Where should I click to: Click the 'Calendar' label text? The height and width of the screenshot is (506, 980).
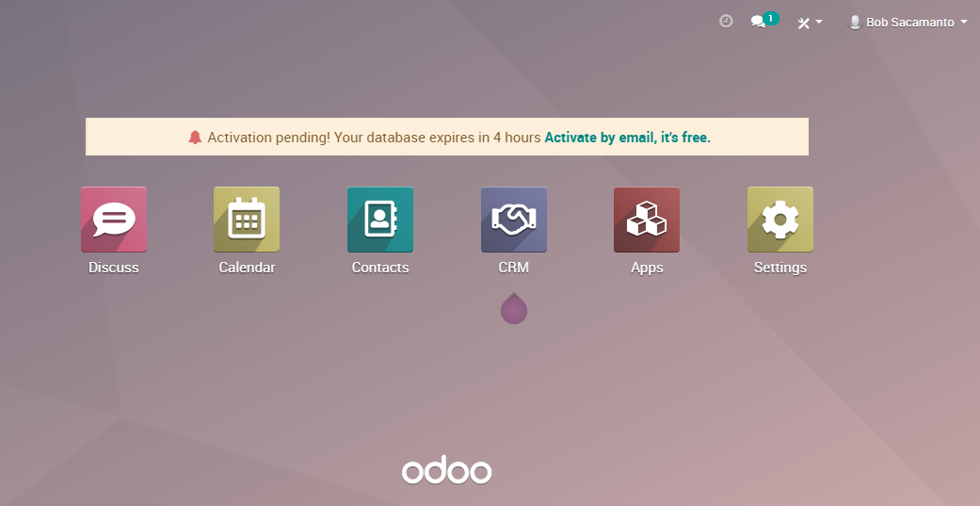(x=247, y=268)
